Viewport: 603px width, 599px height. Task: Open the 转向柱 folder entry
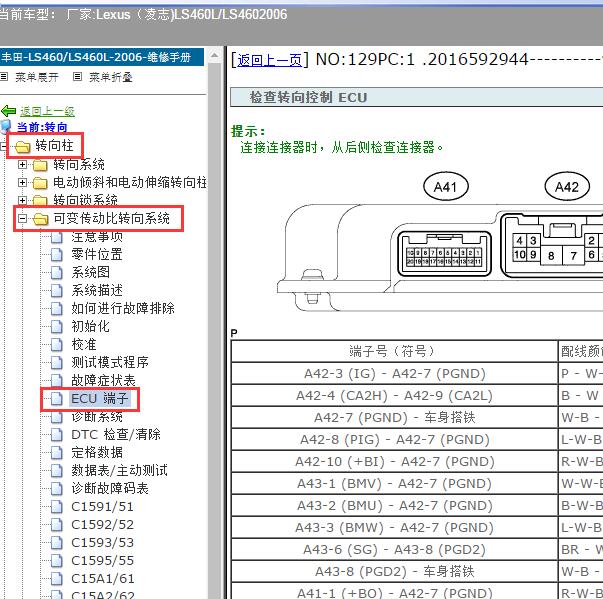54,146
